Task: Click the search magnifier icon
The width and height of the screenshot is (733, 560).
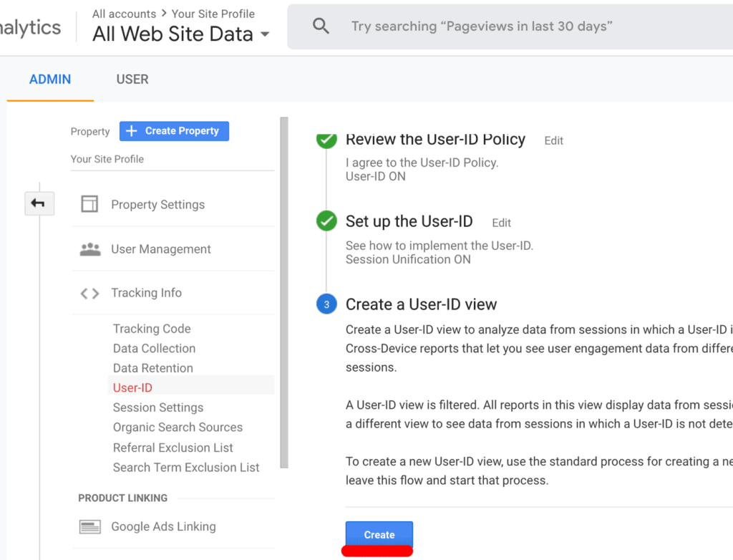Action: [x=321, y=26]
